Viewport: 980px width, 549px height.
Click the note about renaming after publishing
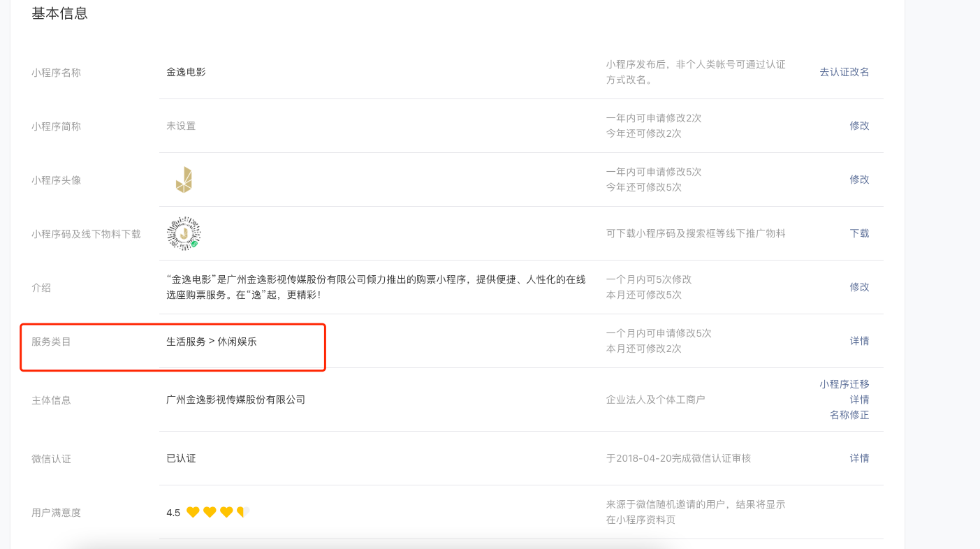click(x=696, y=72)
